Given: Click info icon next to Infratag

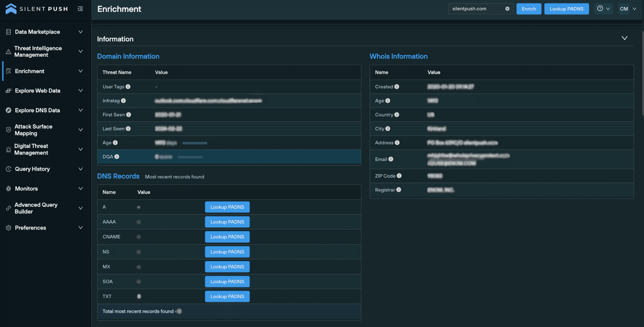Looking at the screenshot, I should [x=123, y=101].
